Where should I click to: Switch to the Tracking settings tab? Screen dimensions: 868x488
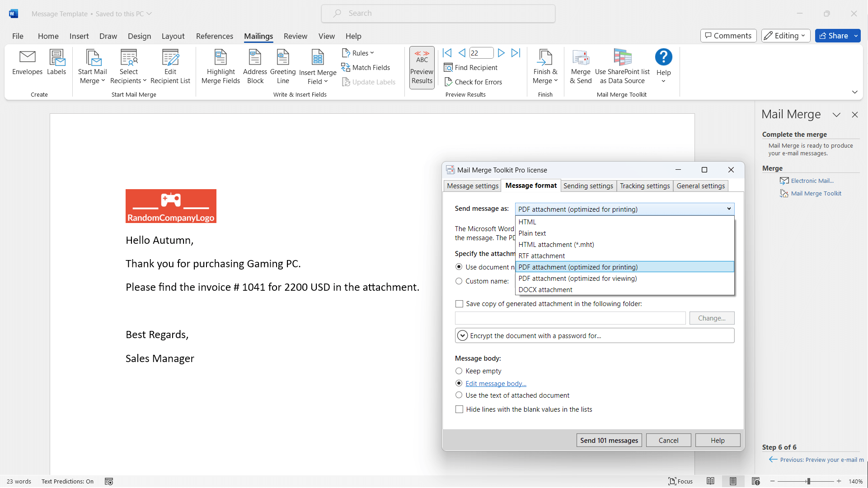point(645,186)
